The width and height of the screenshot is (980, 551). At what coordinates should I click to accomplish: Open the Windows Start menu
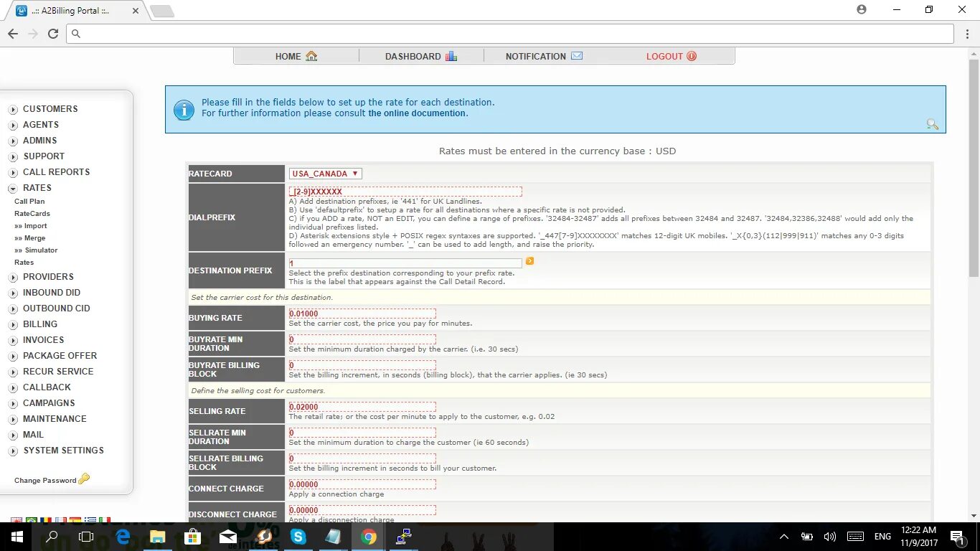(17, 536)
